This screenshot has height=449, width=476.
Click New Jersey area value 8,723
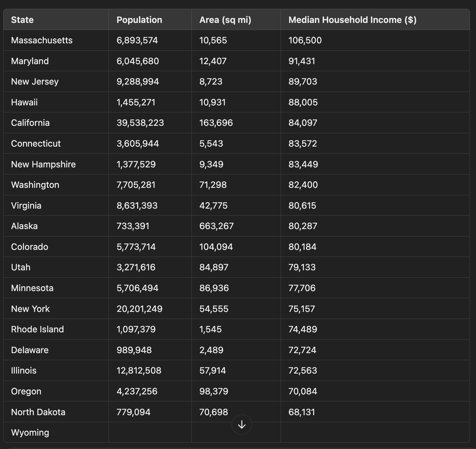pos(211,81)
